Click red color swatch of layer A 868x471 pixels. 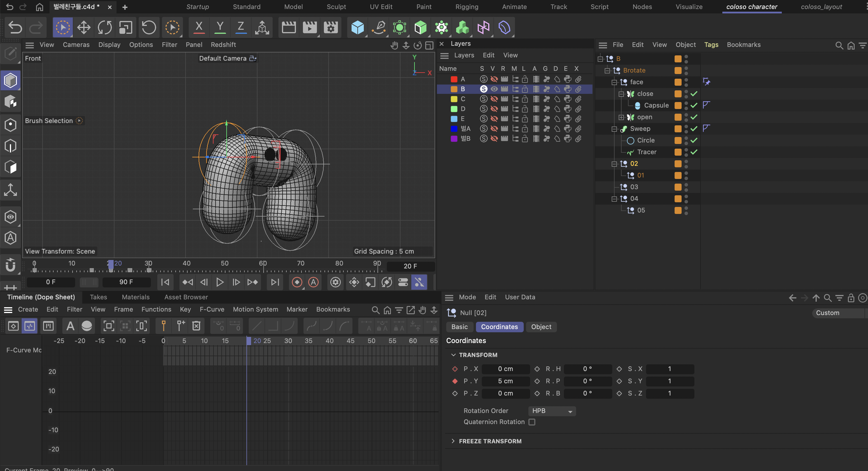[x=454, y=79]
